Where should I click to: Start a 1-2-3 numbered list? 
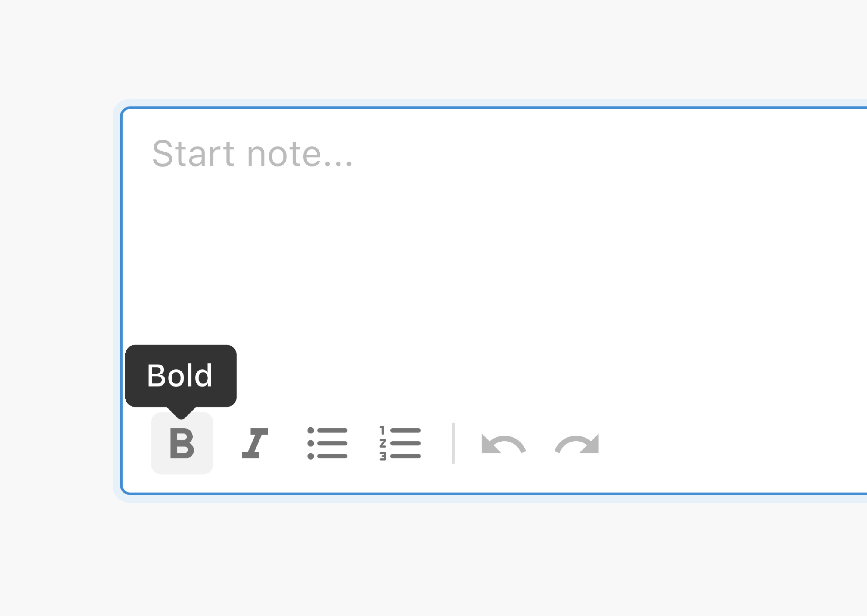pos(400,443)
